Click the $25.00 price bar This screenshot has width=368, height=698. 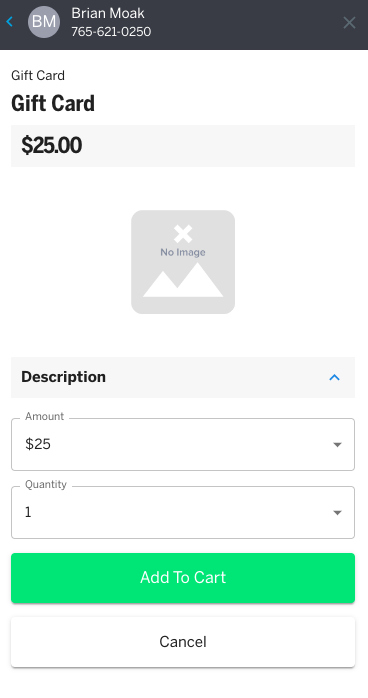[x=183, y=146]
